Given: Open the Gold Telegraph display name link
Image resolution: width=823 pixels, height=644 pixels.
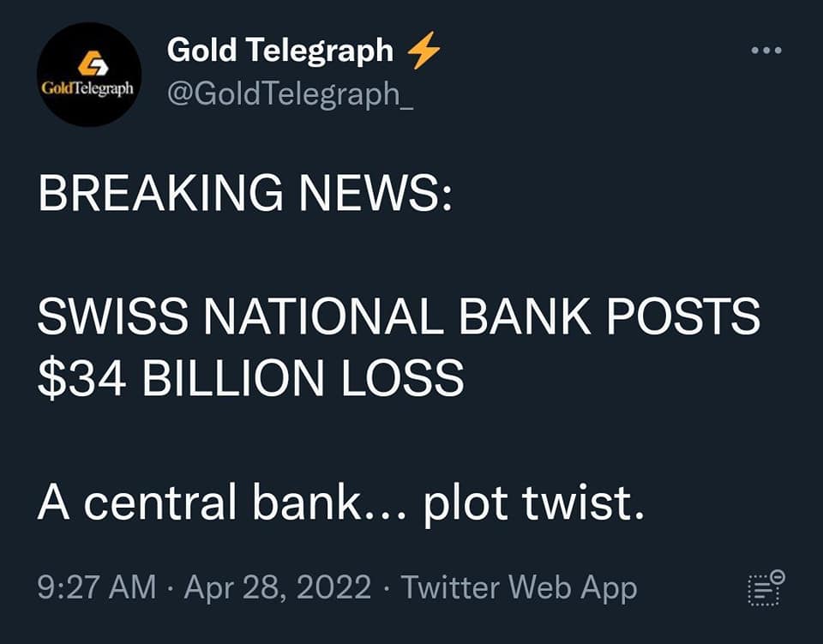Looking at the screenshot, I should [279, 51].
